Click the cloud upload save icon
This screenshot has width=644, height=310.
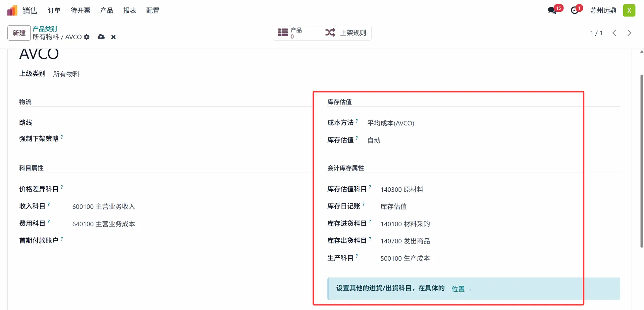coord(101,37)
